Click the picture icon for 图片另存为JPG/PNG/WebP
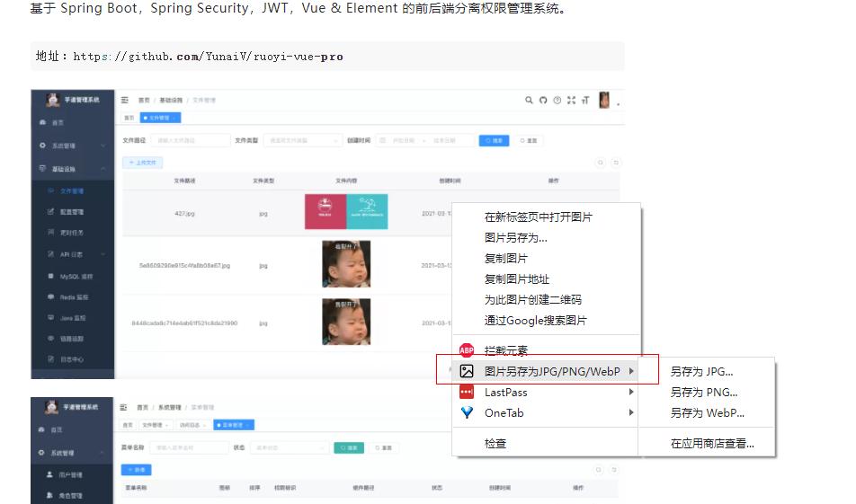 pos(466,371)
